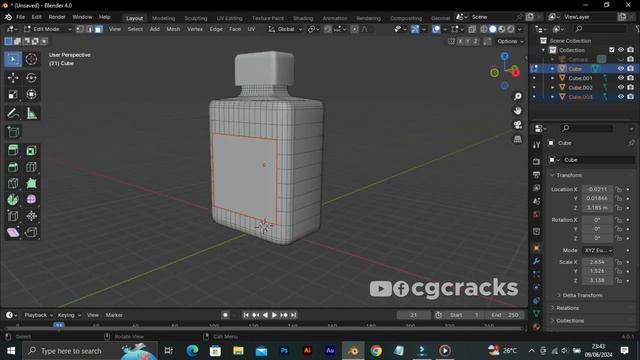Open the Modifiers wrench properties tab
This screenshot has width=640, height=360.
[536, 261]
